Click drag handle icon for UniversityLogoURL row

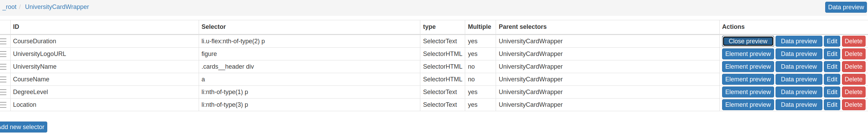3,54
